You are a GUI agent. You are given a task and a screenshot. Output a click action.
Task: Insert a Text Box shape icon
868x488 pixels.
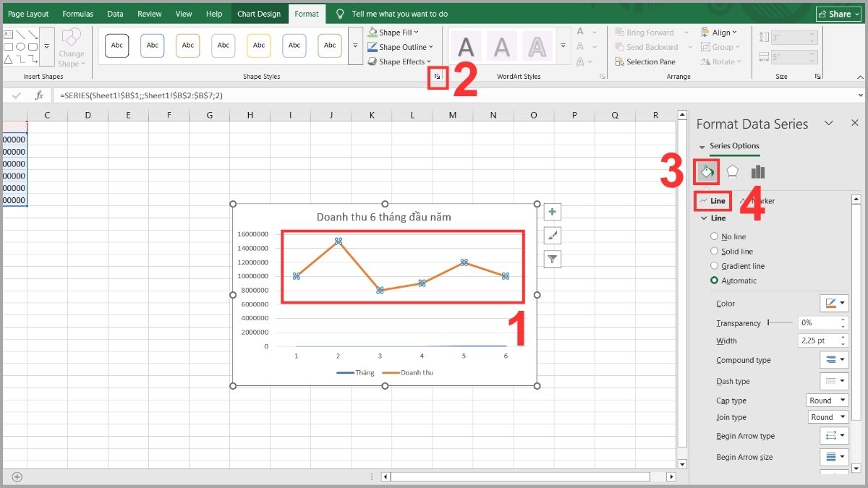(x=8, y=34)
